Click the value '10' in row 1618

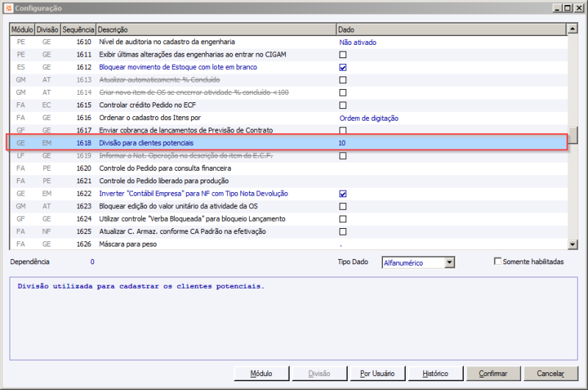[342, 143]
